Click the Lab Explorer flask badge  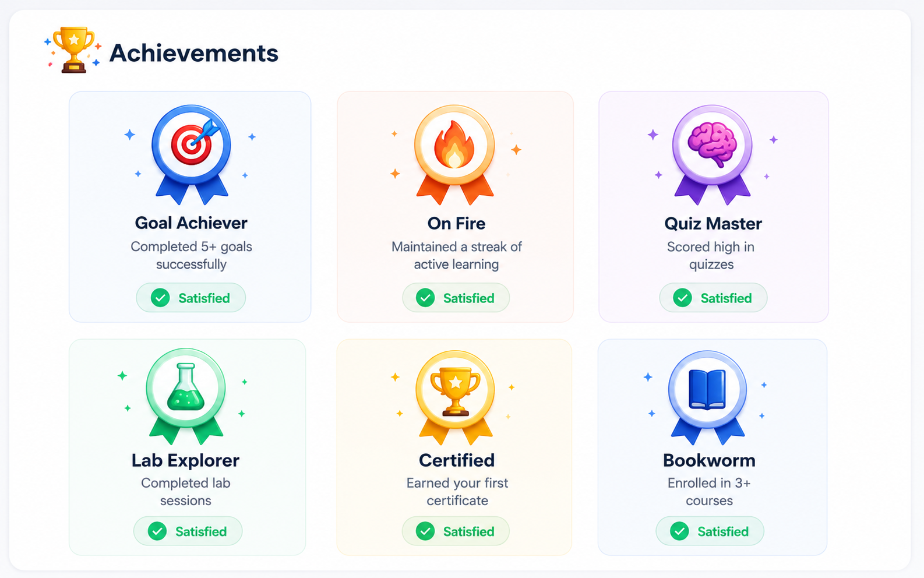[x=186, y=396]
